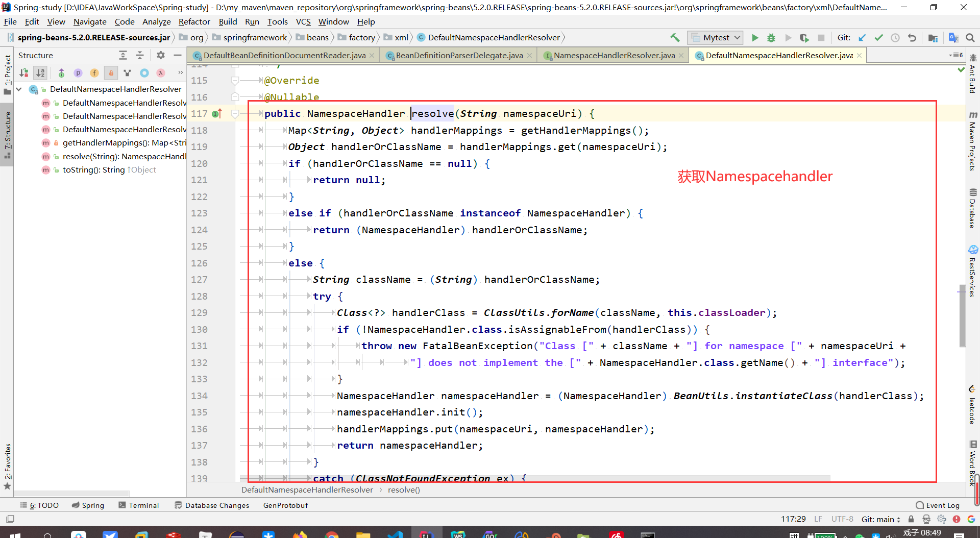Toggle showing fields with the f icon
Image resolution: width=980 pixels, height=538 pixels.
(x=94, y=73)
